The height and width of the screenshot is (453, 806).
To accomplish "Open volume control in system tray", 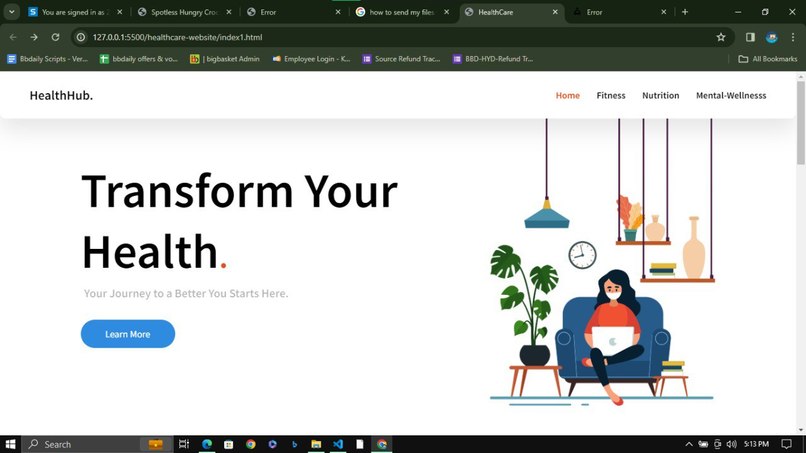I will pos(731,444).
